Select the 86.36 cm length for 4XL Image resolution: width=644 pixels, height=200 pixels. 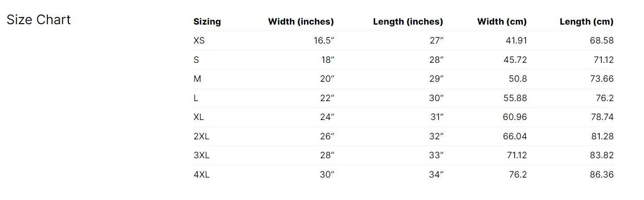coord(601,175)
